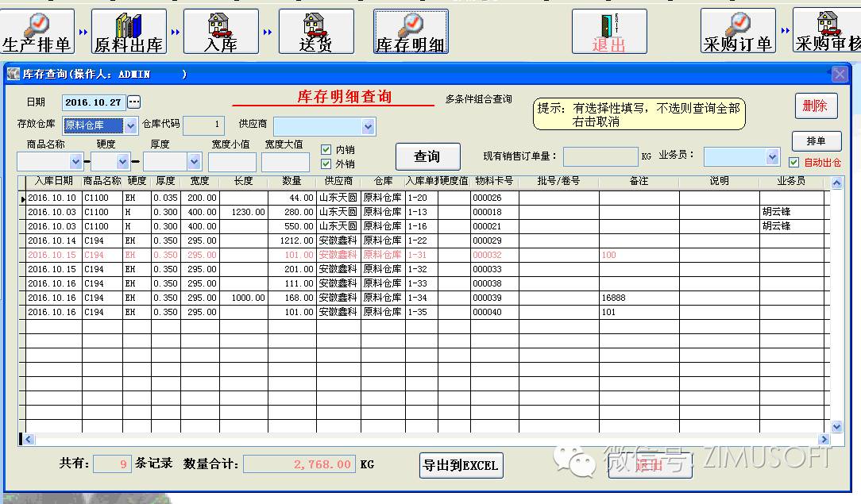Image resolution: width=861 pixels, height=504 pixels.
Task: Open the 供应商 supplier dropdown list
Action: (x=368, y=126)
